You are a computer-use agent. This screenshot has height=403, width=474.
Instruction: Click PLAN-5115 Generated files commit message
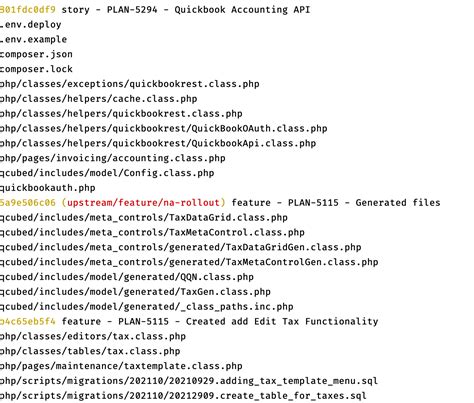[x=336, y=203]
